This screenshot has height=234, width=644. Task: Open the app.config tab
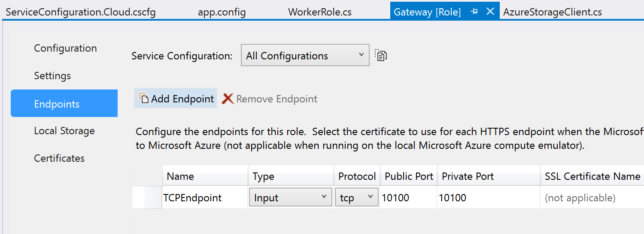tap(222, 12)
